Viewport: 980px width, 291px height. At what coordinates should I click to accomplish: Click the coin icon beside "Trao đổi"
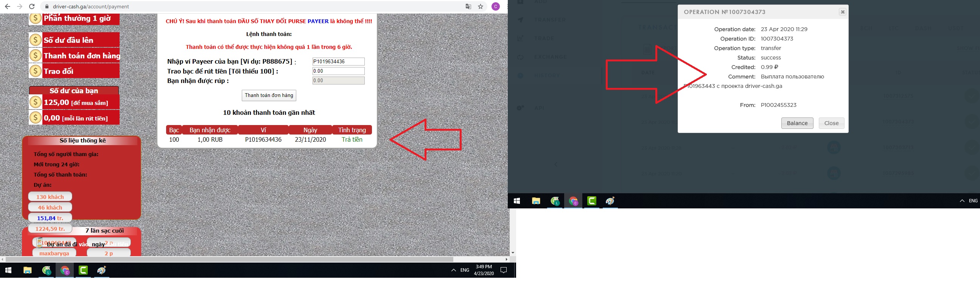pos(36,71)
